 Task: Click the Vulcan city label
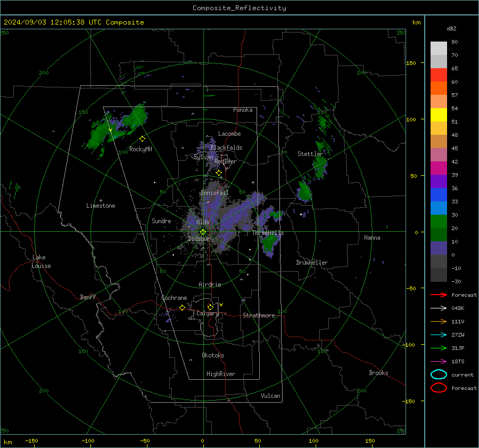pyautogui.click(x=271, y=396)
